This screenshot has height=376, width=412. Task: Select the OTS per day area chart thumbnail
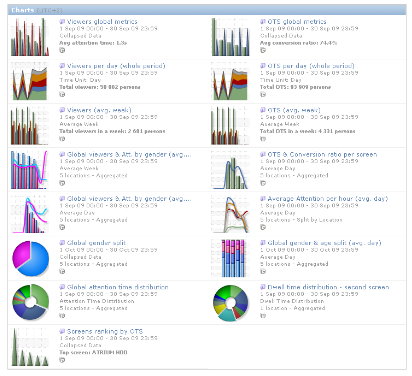[231, 81]
